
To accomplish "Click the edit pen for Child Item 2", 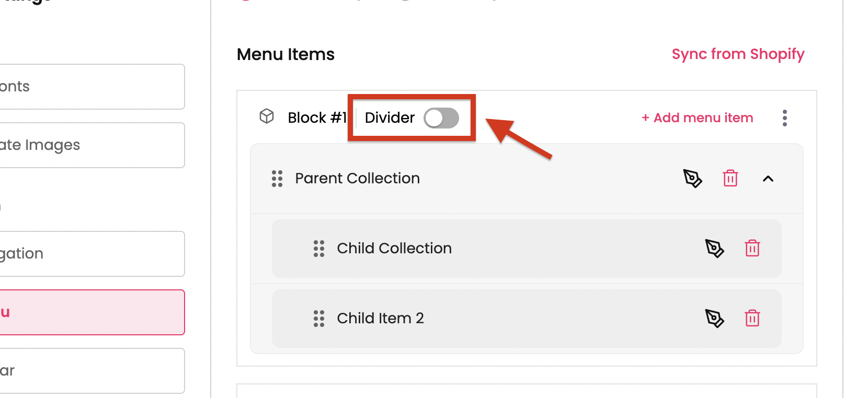I will pyautogui.click(x=714, y=318).
